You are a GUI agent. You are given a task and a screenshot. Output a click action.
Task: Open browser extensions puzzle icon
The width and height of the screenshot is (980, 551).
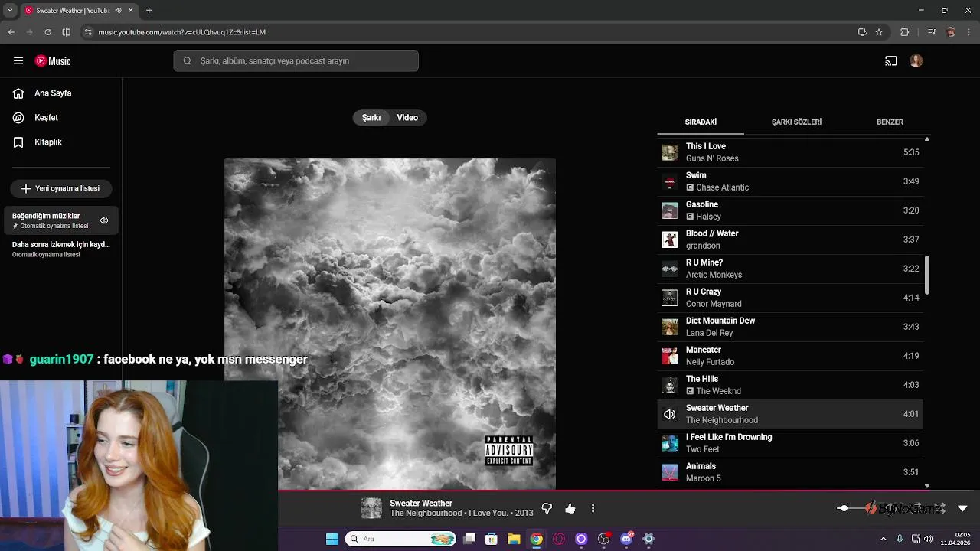905,32
